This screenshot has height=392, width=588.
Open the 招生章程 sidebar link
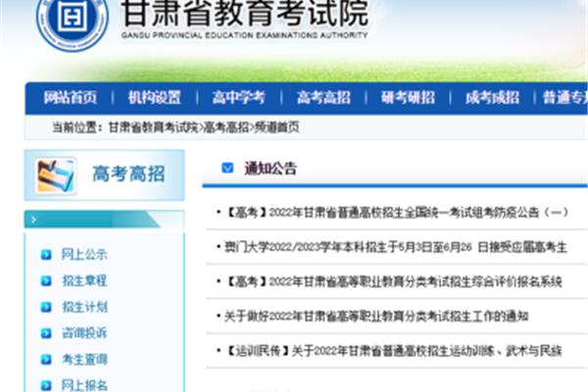[84, 281]
